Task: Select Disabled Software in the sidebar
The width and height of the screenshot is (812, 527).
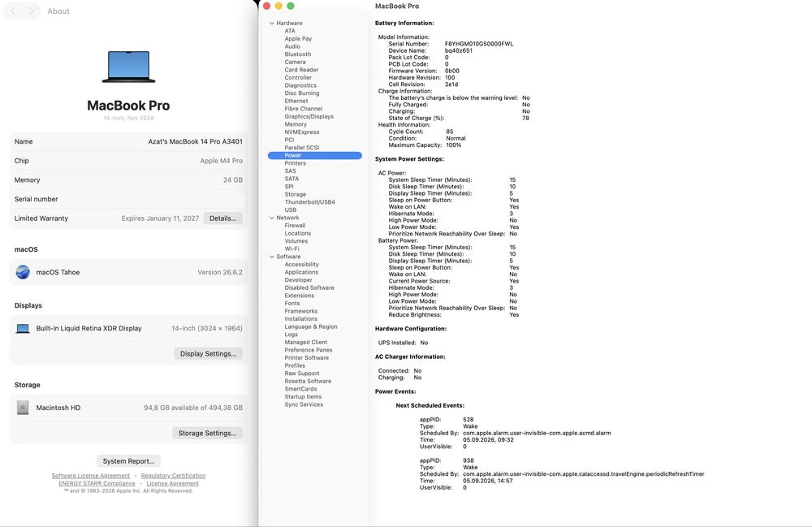Action: coord(309,287)
